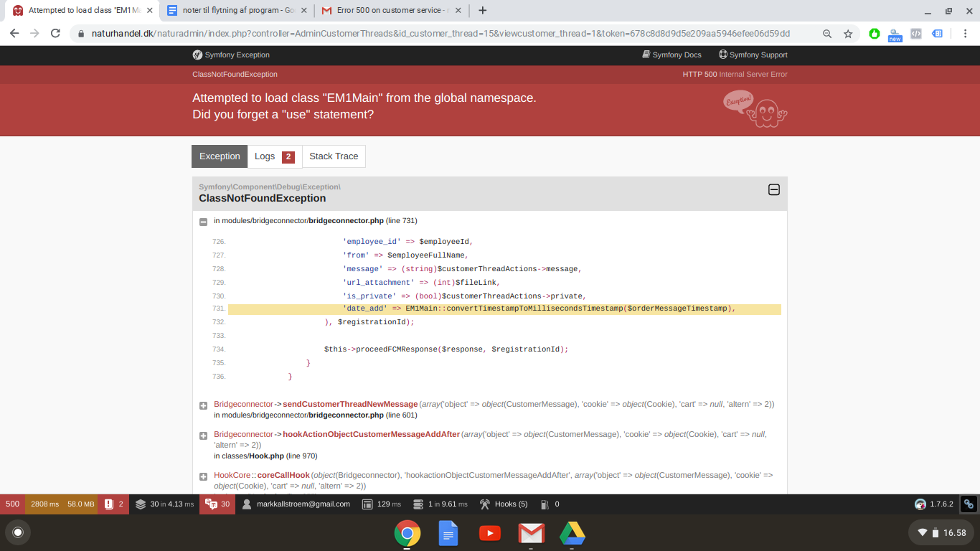Click the site lock icon in address bar
Image resolution: width=980 pixels, height=551 pixels.
coord(81,34)
